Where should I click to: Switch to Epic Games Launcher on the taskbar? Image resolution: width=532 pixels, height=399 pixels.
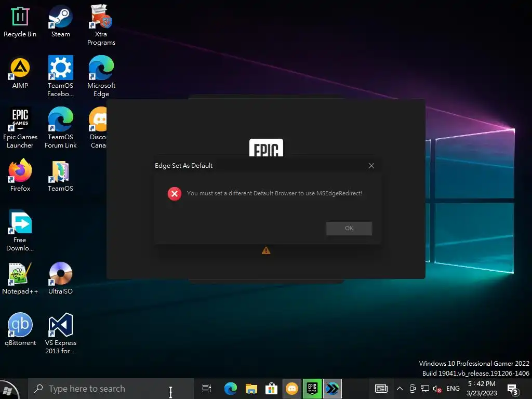point(312,389)
